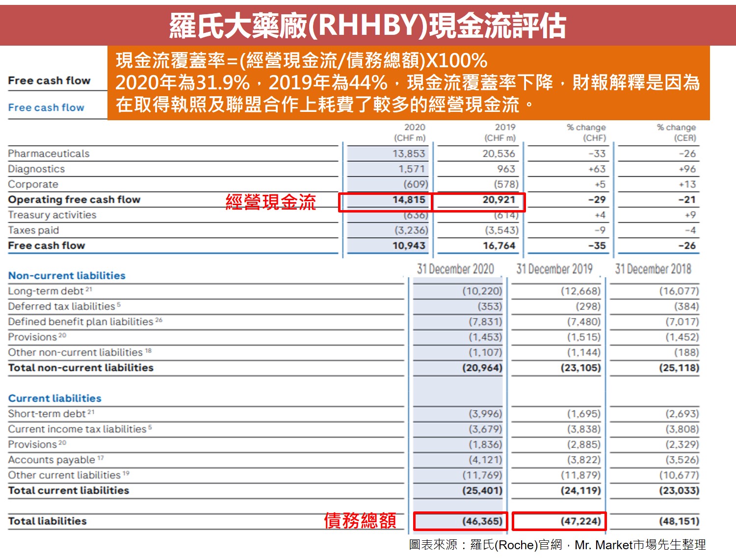Image resolution: width=736 pixels, height=560 pixels.
Task: Click the Pharmaceuticals row label
Action: (49, 154)
